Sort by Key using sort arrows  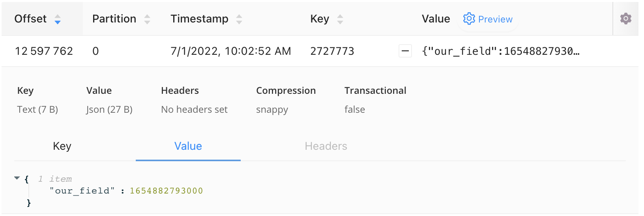pyautogui.click(x=340, y=19)
